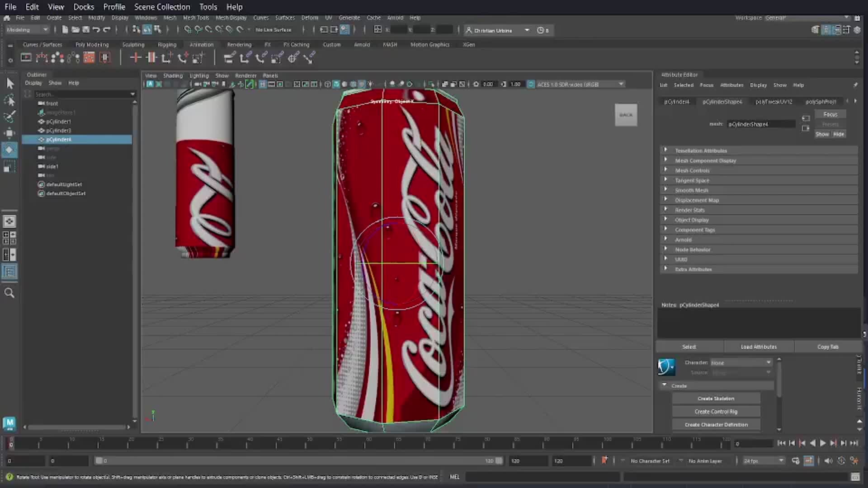Activate the Move tool in the left toolbar
868x488 pixels.
(x=10, y=132)
